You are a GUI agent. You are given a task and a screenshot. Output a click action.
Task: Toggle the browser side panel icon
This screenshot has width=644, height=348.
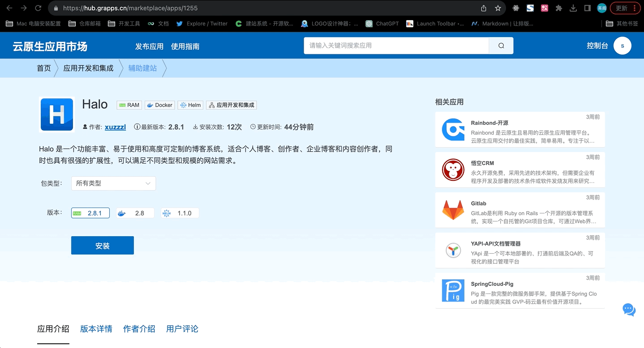point(588,8)
